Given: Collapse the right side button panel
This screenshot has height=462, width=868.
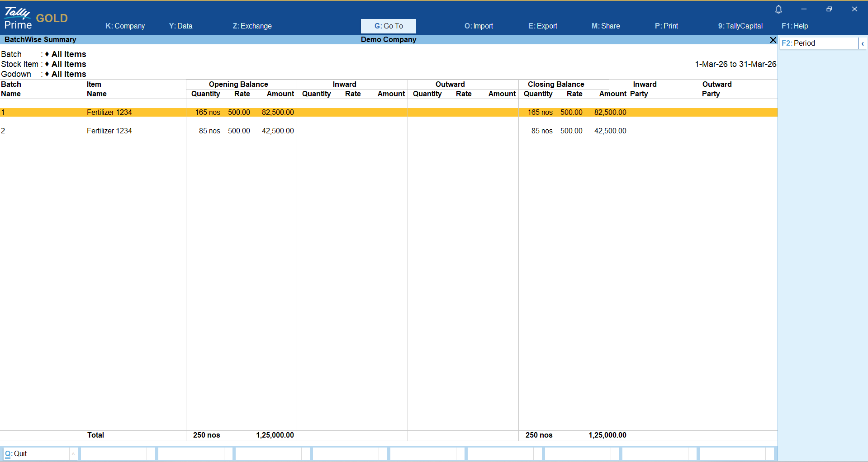Looking at the screenshot, I should tap(863, 43).
